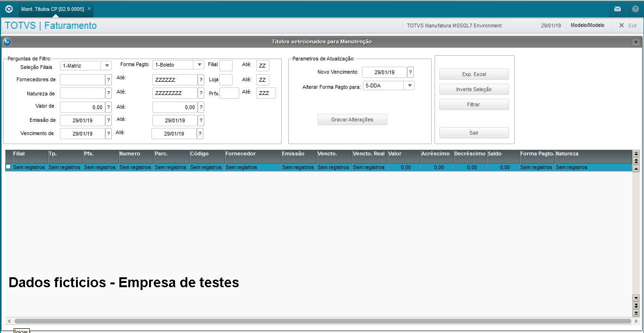Click the Filtrar button

474,104
